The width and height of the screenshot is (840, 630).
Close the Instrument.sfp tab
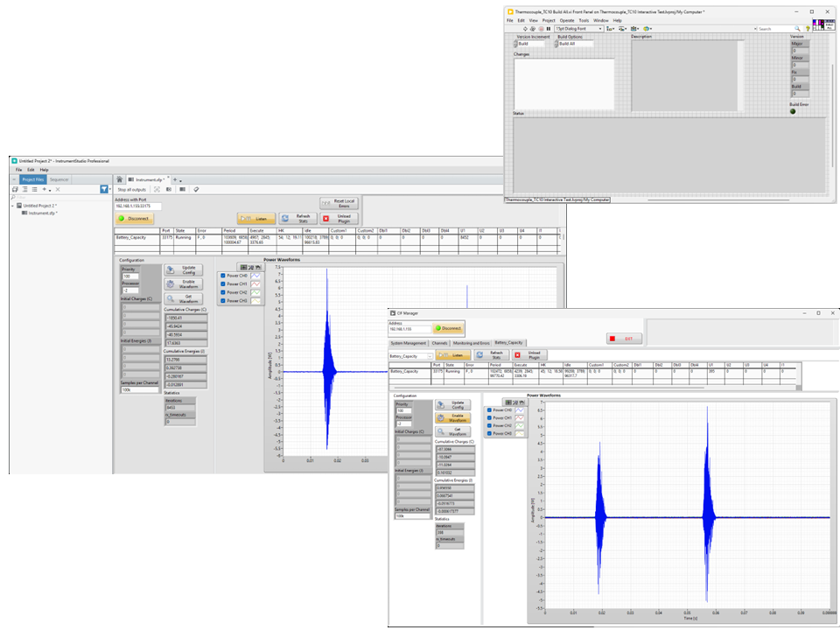click(x=168, y=177)
